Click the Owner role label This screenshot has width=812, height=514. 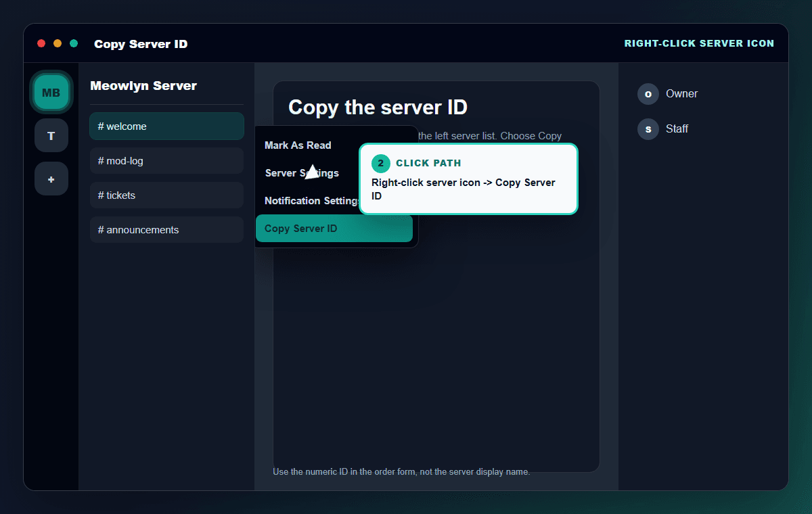click(681, 94)
